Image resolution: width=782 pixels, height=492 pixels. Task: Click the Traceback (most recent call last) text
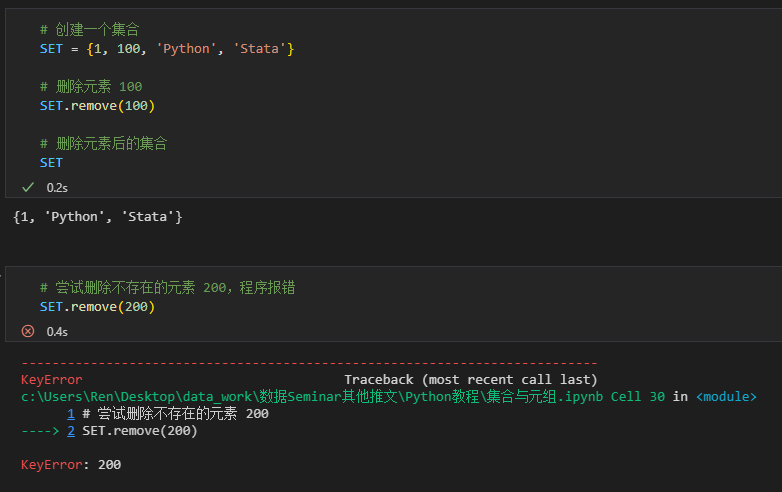[x=471, y=380]
